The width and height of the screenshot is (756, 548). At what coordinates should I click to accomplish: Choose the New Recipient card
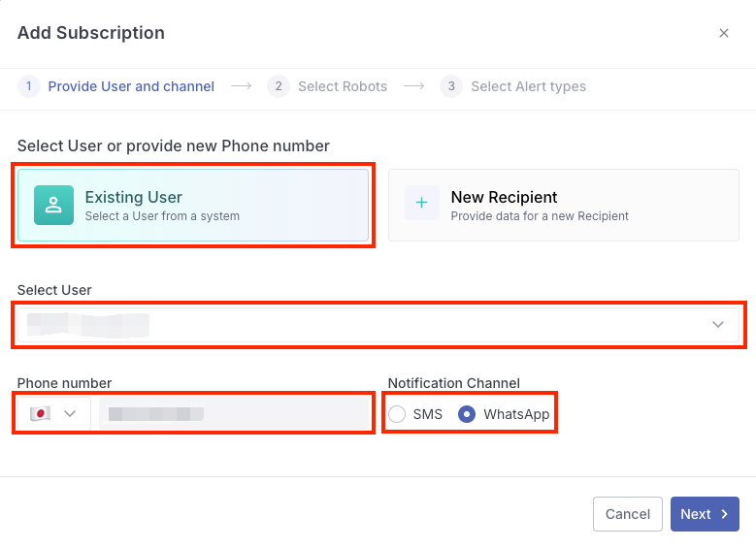[563, 205]
